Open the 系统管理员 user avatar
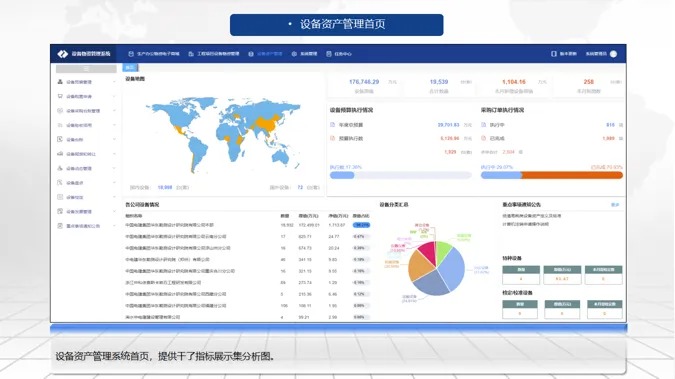 tap(613, 54)
